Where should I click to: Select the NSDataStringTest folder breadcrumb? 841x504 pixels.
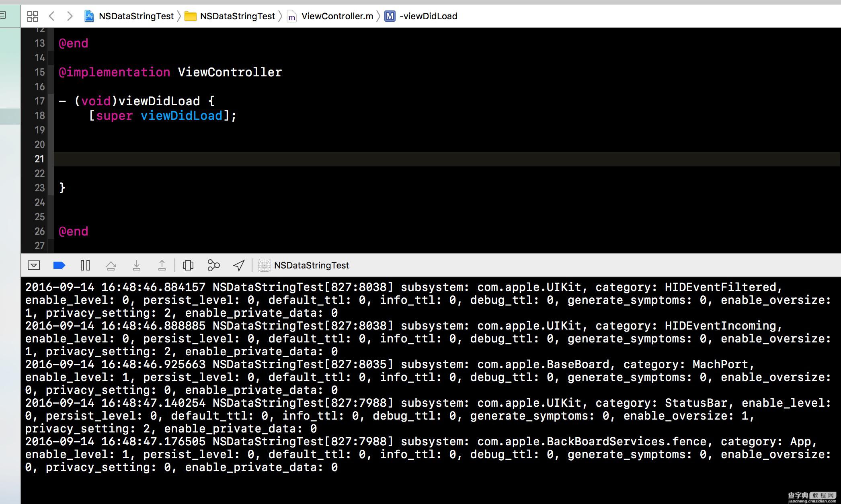point(230,16)
